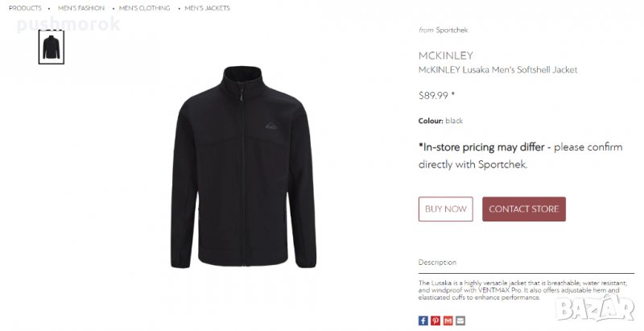Click the large black jacket image
The width and height of the screenshot is (644, 331).
coord(244,167)
